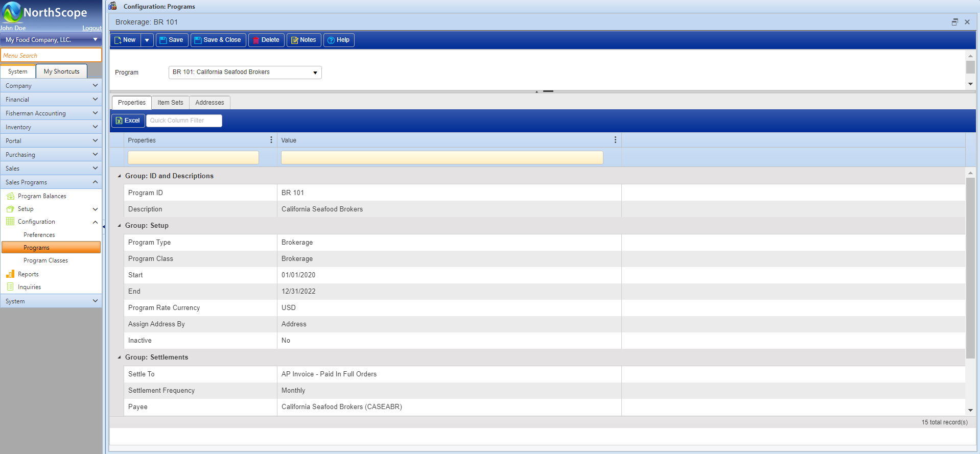Click the Logout link

point(92,29)
